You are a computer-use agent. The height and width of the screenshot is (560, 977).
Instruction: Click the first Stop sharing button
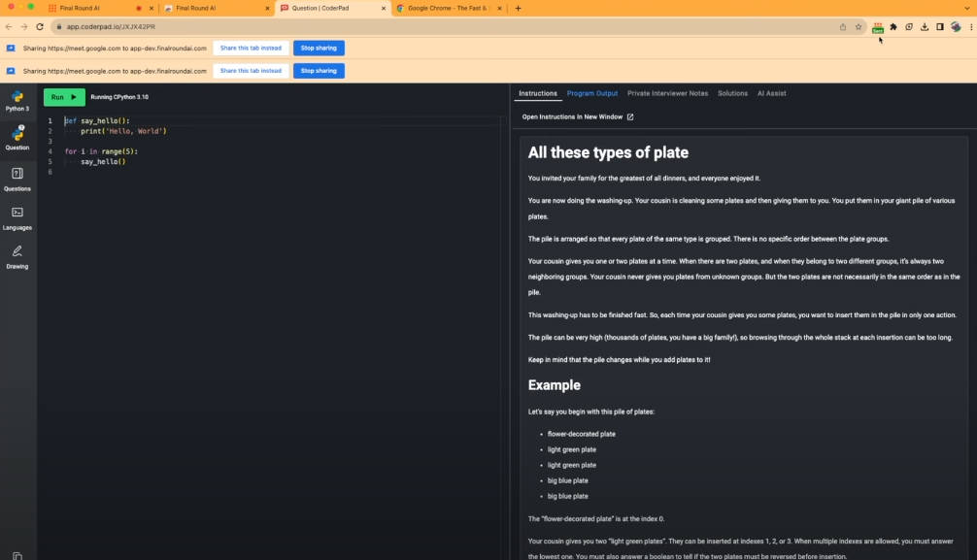tap(319, 48)
